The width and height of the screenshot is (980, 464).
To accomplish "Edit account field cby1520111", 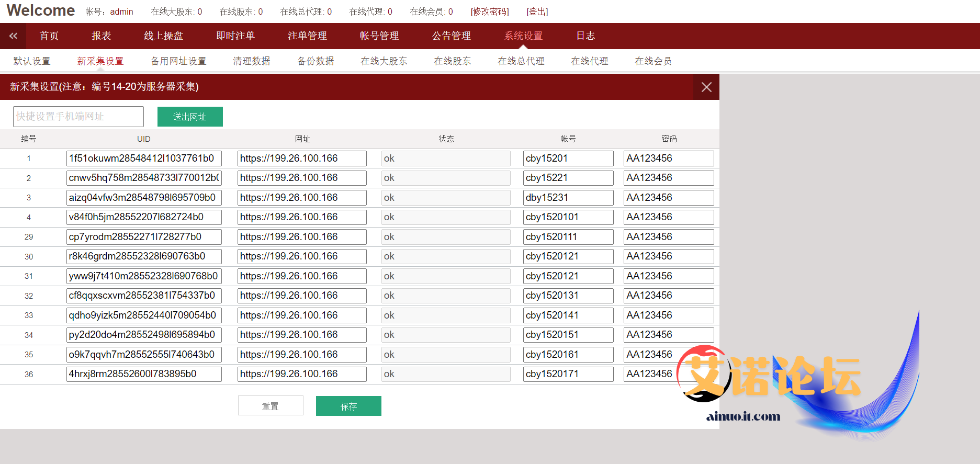I will 568,237.
